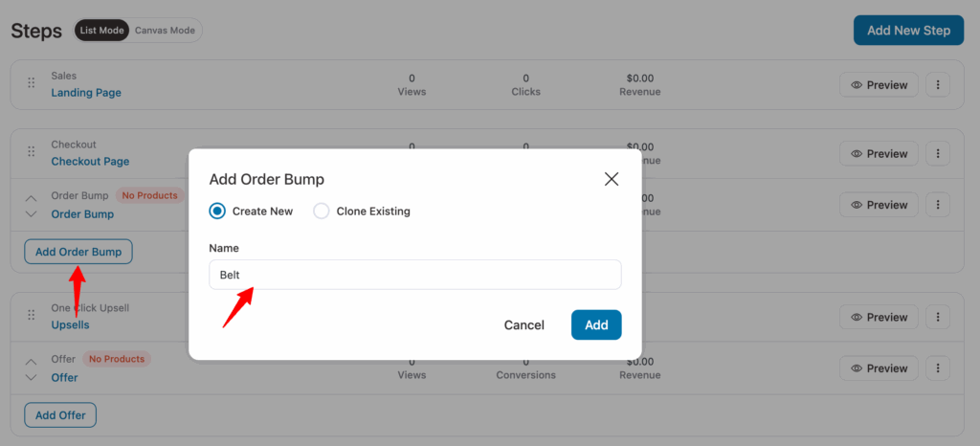
Task: Close the Add Order Bump dialog
Action: pyautogui.click(x=612, y=179)
